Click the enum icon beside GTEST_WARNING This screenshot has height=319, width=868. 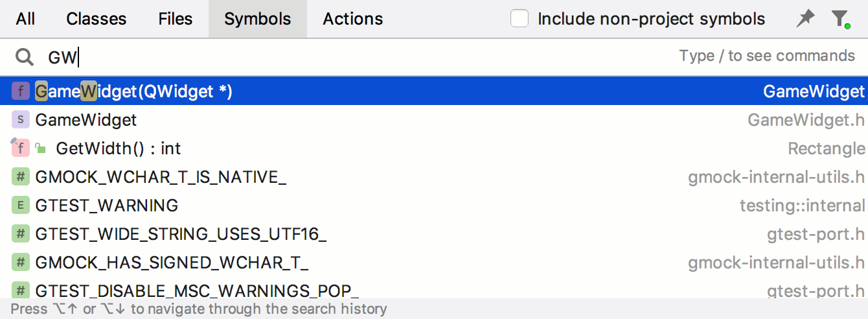[x=21, y=206]
